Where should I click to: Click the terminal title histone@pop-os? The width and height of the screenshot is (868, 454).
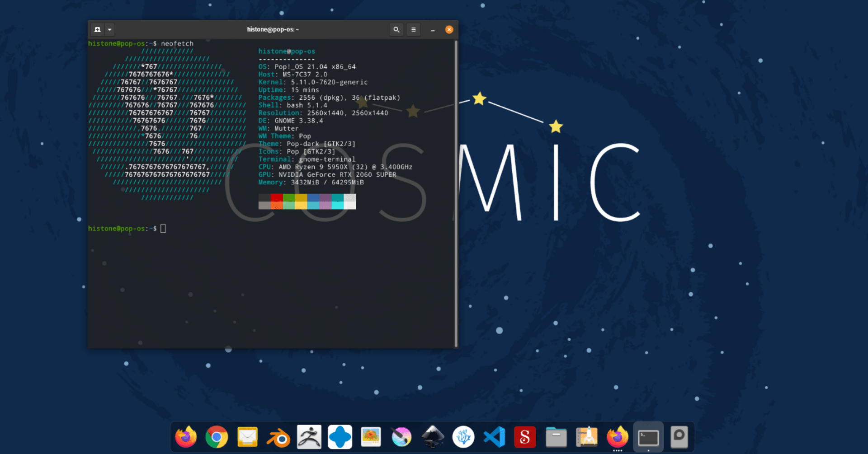273,29
